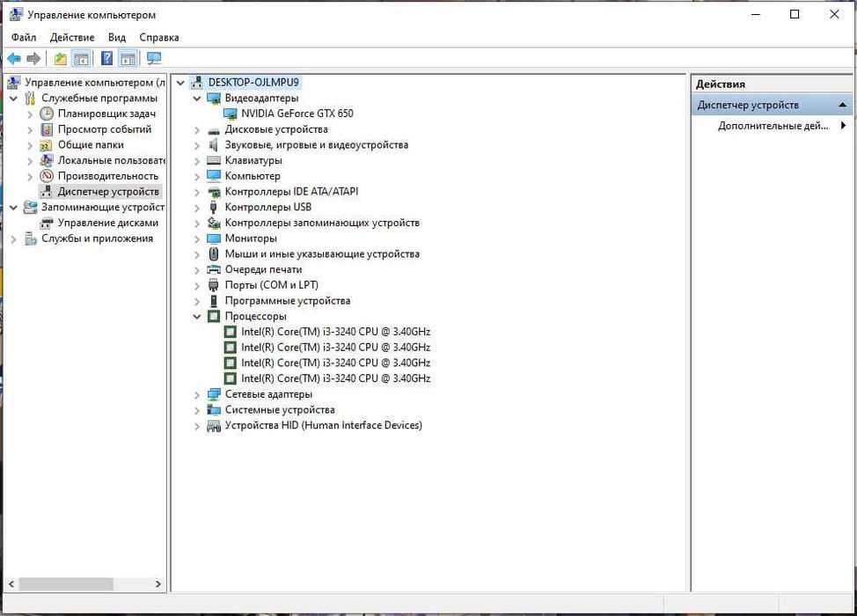Open the Вид menu
This screenshot has height=616, width=857.
coord(116,37)
